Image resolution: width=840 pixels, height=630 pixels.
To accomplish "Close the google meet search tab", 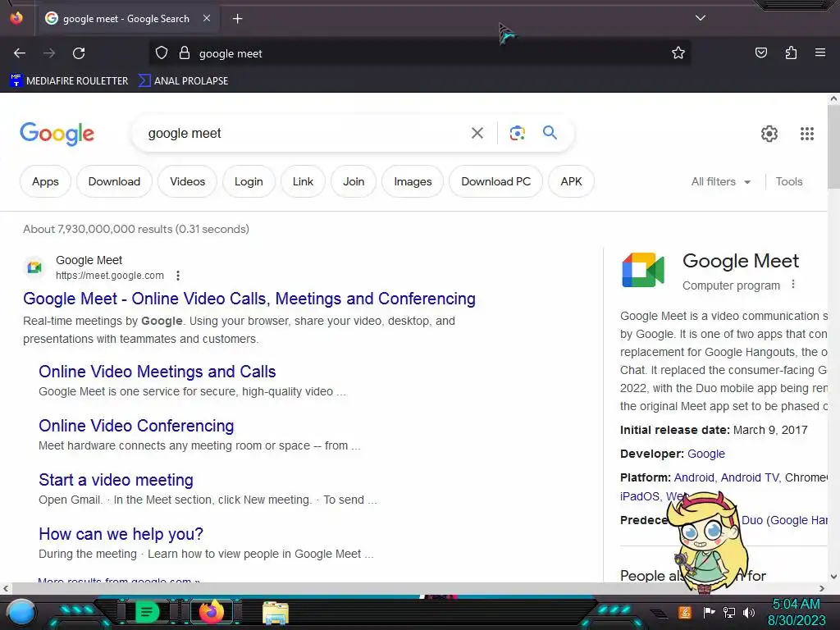I will pyautogui.click(x=207, y=18).
